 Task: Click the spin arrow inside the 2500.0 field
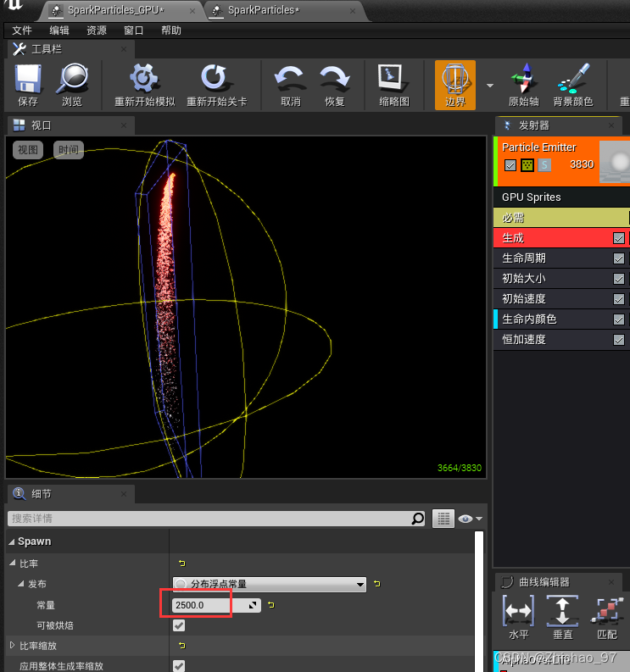click(253, 605)
